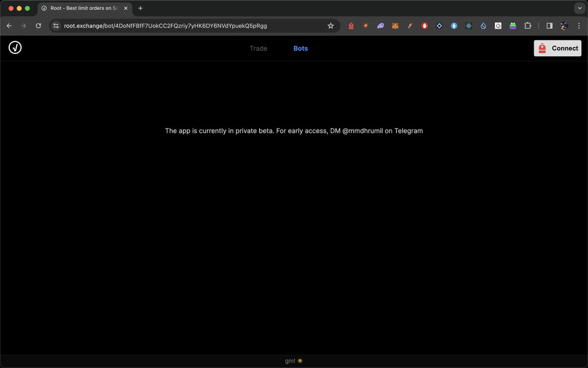The width and height of the screenshot is (588, 368).
Task: Connect wallet with the Connect button
Action: [558, 48]
